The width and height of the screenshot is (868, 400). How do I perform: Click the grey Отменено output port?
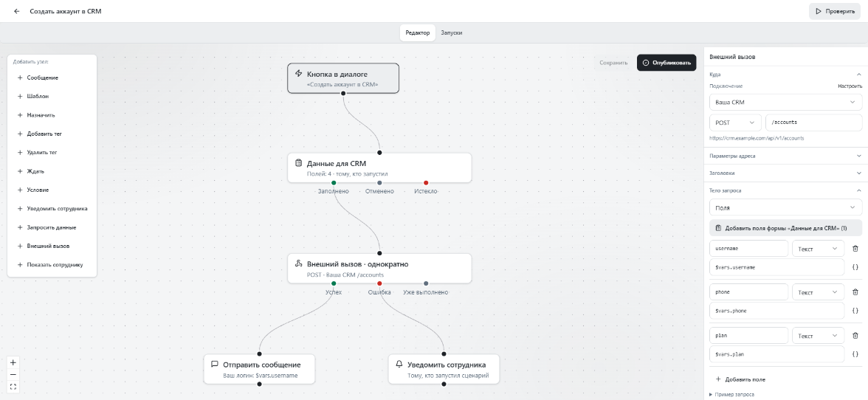(379, 182)
